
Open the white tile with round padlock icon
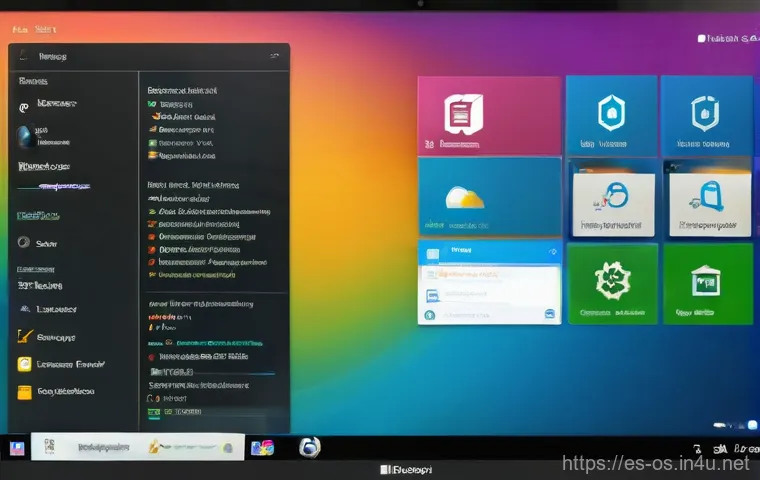[x=613, y=205]
